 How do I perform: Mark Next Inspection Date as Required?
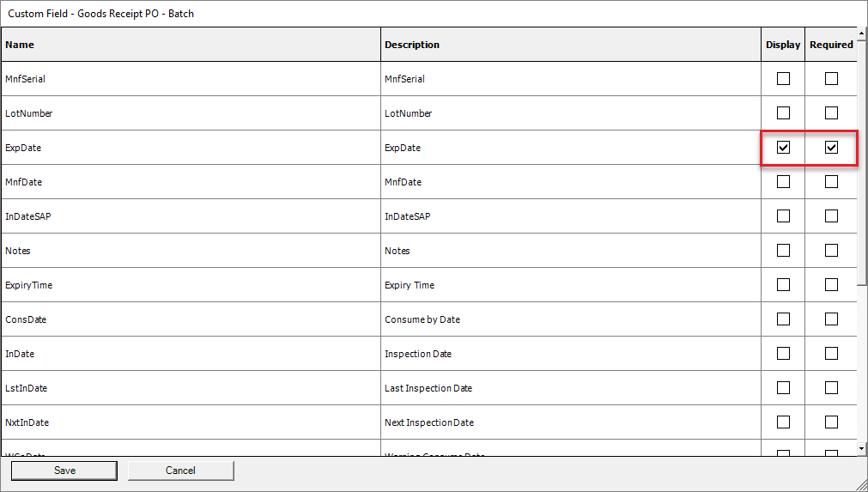(831, 422)
